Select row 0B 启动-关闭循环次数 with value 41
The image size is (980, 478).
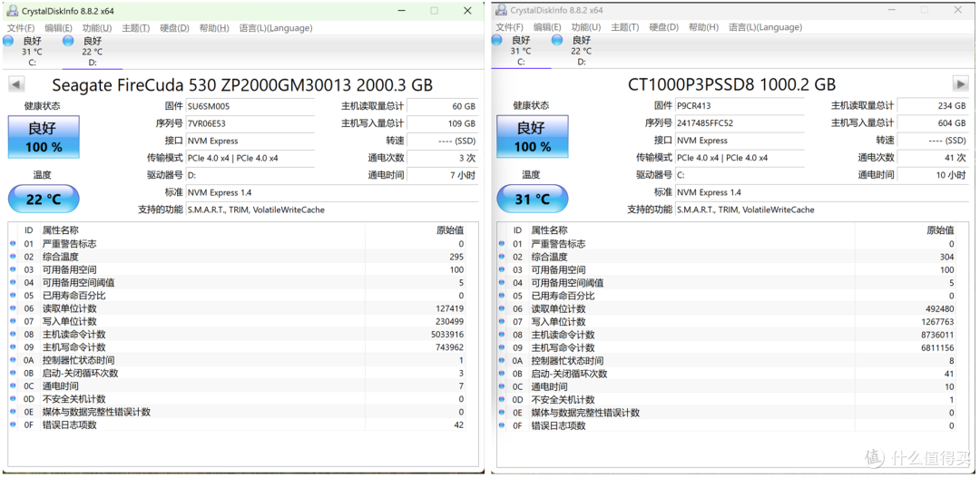pyautogui.click(x=728, y=374)
